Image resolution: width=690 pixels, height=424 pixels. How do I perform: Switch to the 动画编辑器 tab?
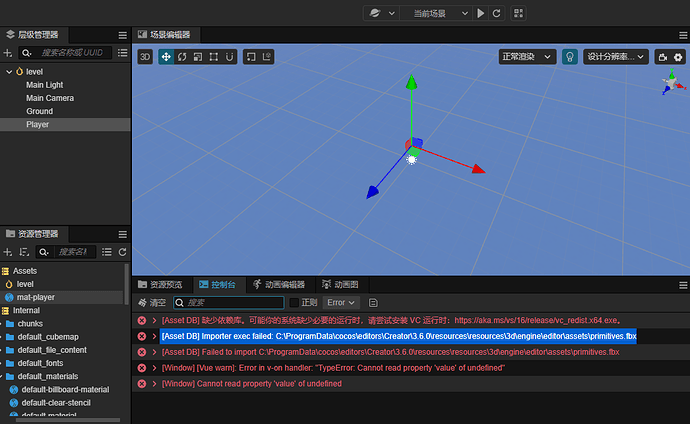(x=279, y=285)
